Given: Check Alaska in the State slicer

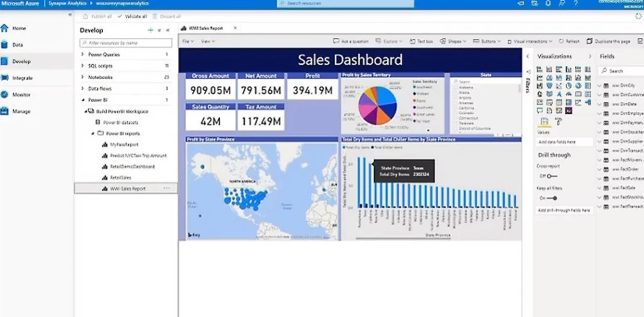Looking at the screenshot, I should tap(455, 92).
